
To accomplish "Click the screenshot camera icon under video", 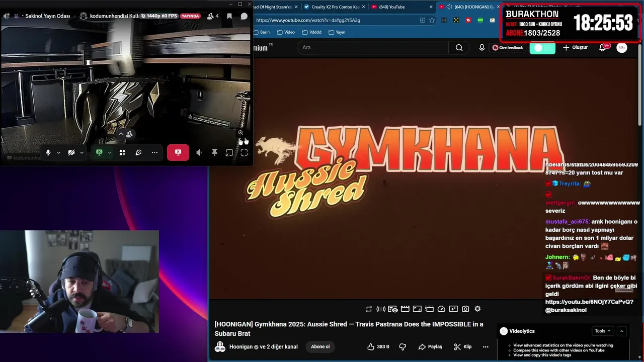I will 465,309.
